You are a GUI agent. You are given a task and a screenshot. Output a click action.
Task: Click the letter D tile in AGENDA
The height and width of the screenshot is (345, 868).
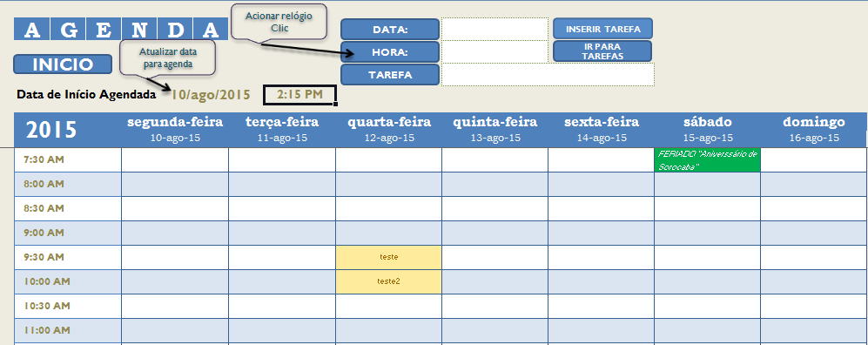(174, 30)
